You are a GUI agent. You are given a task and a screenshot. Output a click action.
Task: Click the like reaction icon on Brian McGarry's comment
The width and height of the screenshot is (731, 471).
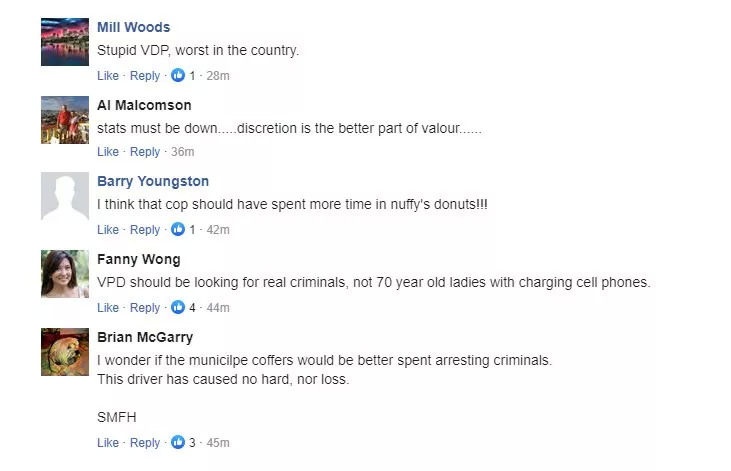[179, 442]
